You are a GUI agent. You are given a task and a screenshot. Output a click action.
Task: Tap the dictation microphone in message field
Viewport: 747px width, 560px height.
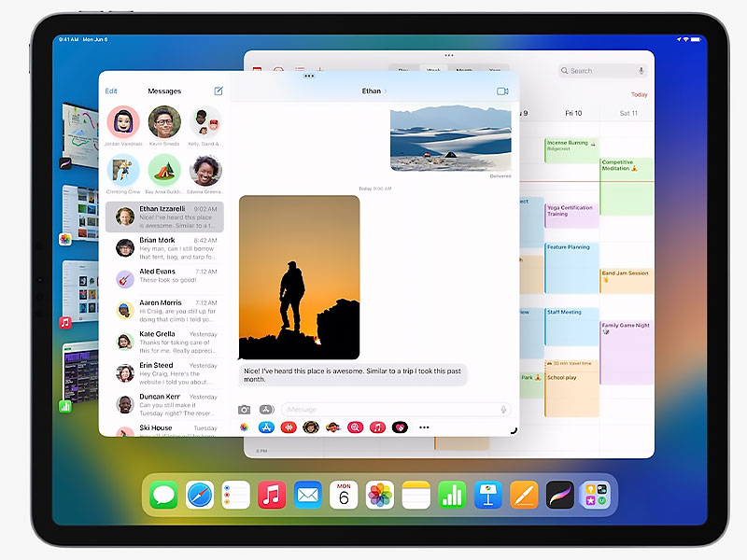[x=503, y=410]
